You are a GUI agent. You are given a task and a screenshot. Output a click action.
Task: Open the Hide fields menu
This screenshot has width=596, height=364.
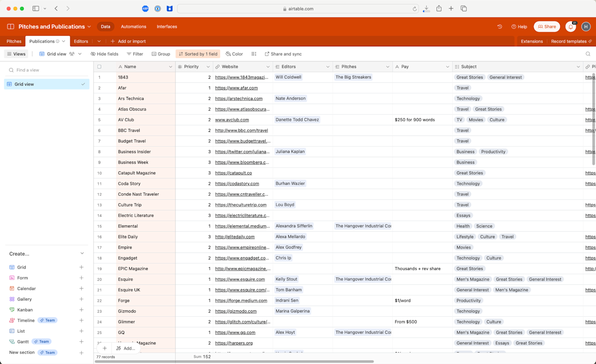tap(104, 54)
